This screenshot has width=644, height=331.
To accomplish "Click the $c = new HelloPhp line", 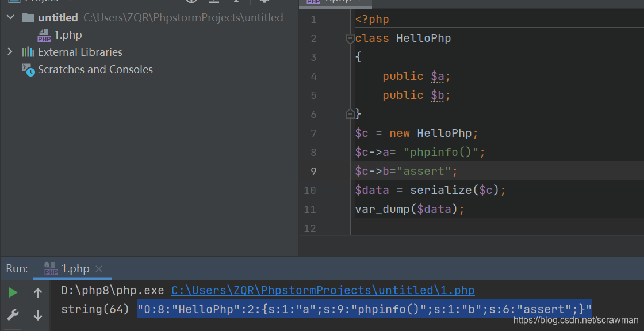I will click(x=416, y=133).
